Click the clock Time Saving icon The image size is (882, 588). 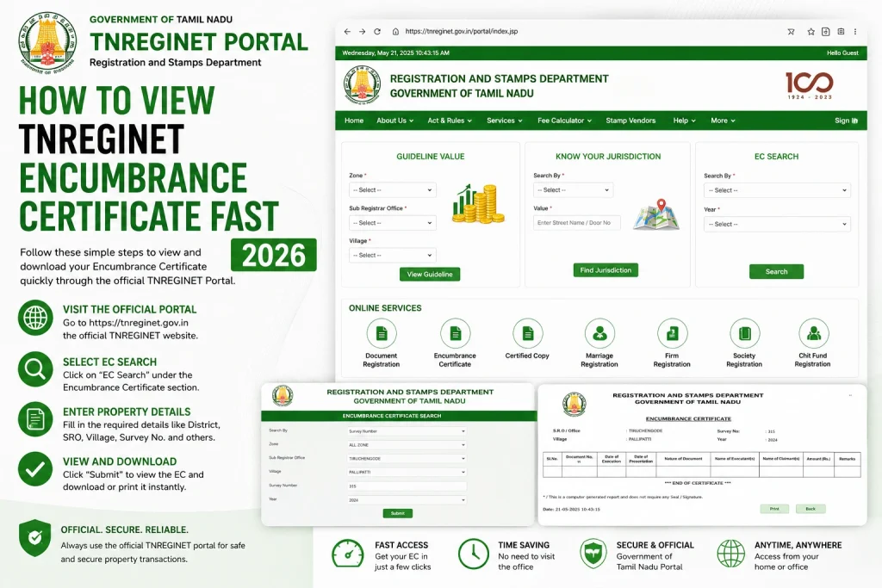(x=473, y=554)
